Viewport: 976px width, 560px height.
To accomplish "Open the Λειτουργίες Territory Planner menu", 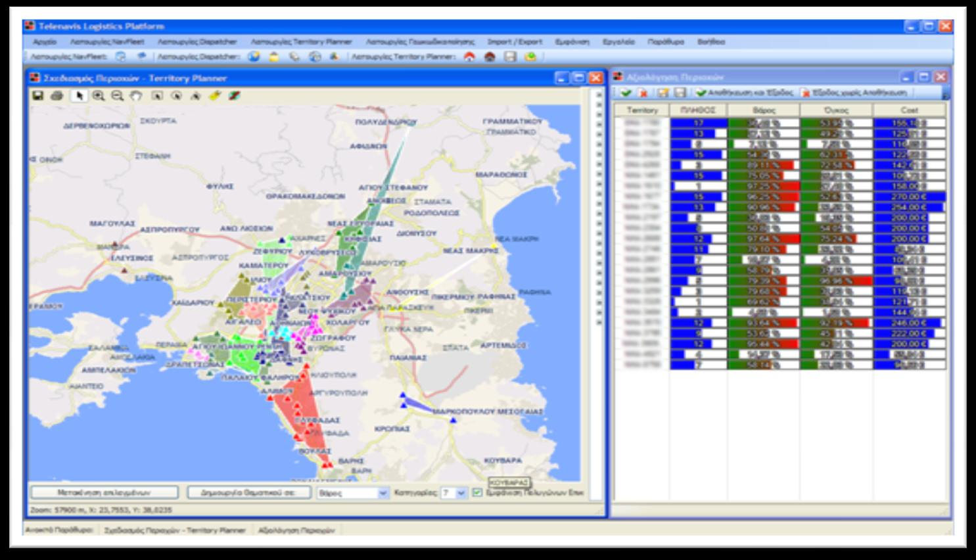I will (x=302, y=41).
